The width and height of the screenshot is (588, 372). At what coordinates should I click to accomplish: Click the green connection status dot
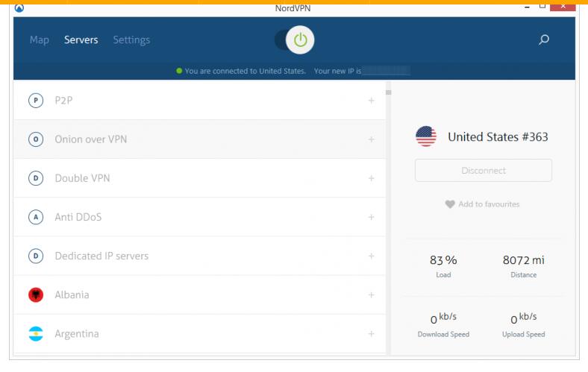(179, 71)
